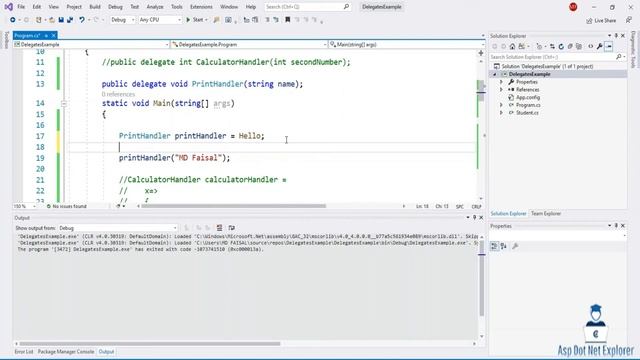Click the Open File folder icon
This screenshot has height=360, width=640.
[52, 20]
